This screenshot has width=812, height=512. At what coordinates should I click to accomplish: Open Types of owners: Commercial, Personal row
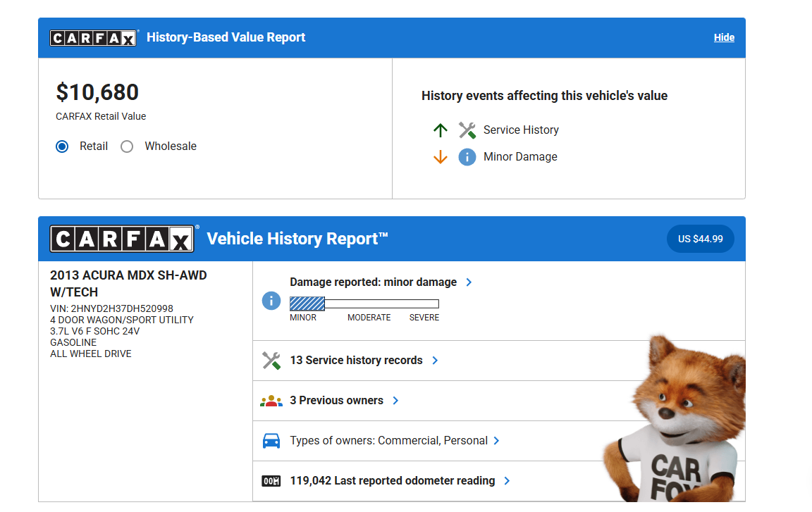pyautogui.click(x=388, y=441)
